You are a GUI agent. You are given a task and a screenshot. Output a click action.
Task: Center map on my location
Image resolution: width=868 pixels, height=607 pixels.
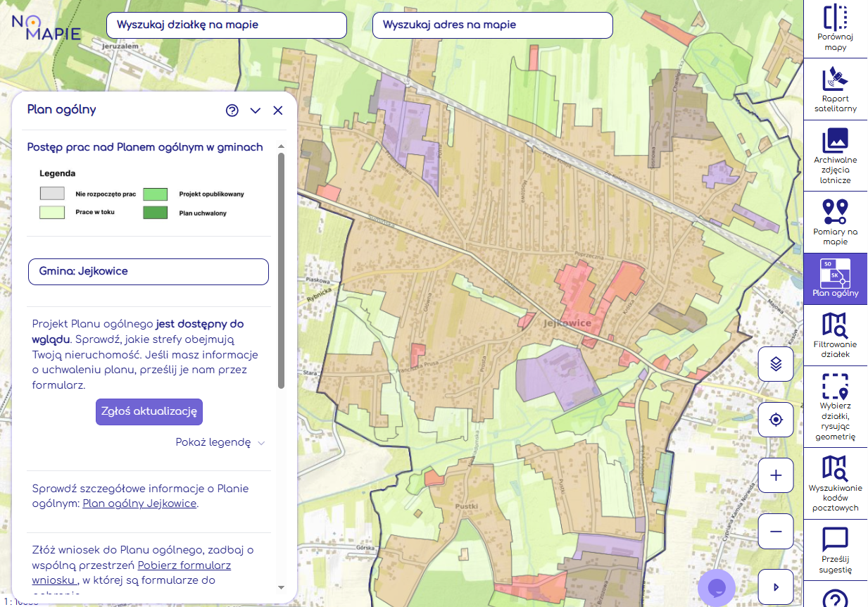pyautogui.click(x=776, y=420)
